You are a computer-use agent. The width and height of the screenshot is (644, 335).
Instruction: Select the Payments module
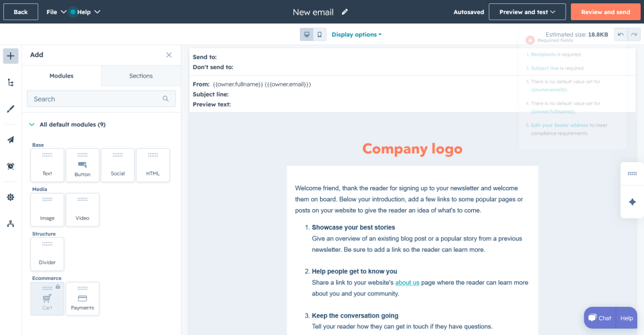[x=82, y=299]
